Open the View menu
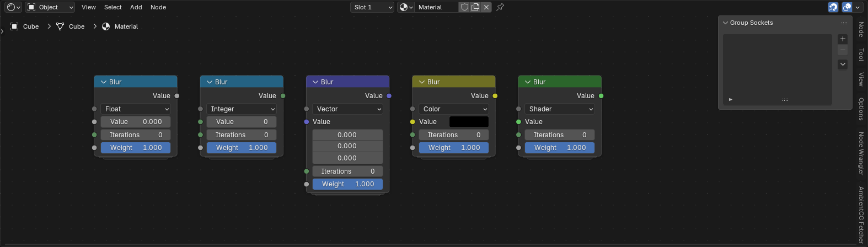This screenshot has width=868, height=247. (x=88, y=7)
